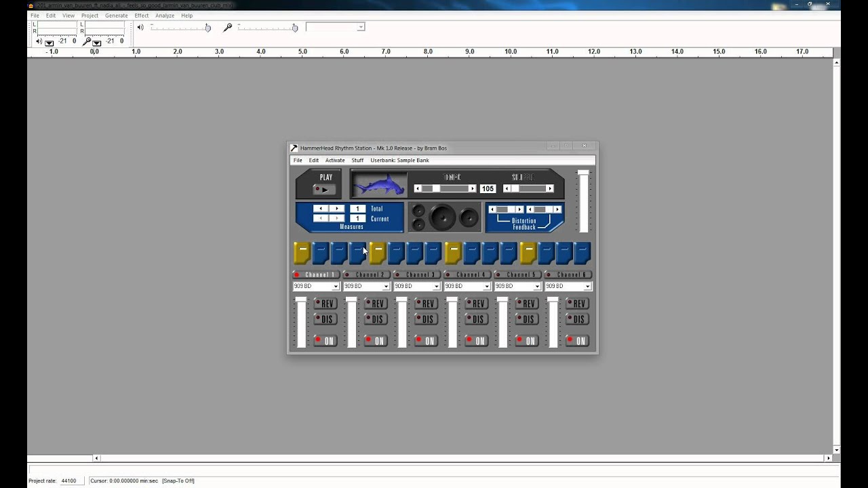
Task: Click the large speaker graphic
Action: (442, 217)
